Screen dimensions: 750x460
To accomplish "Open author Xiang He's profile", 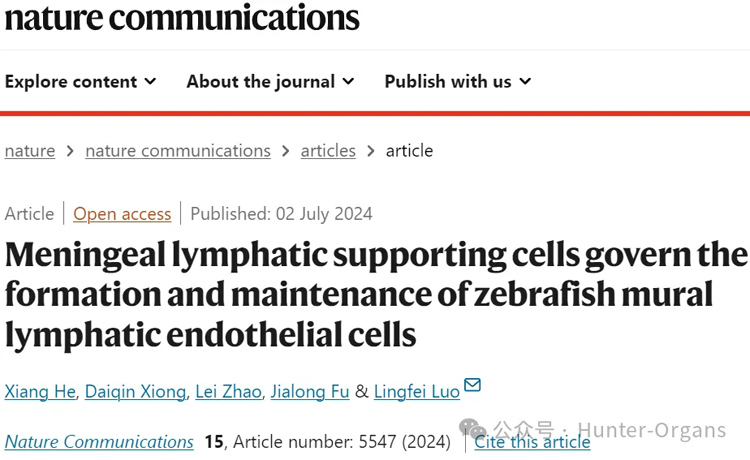I will click(40, 391).
